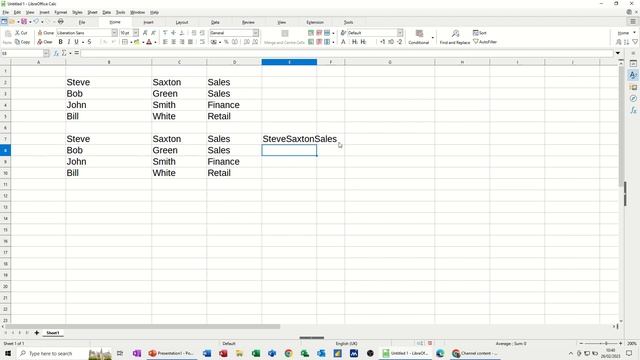This screenshot has width=640, height=360.
Task: Open the Format menu
Action: click(61, 12)
